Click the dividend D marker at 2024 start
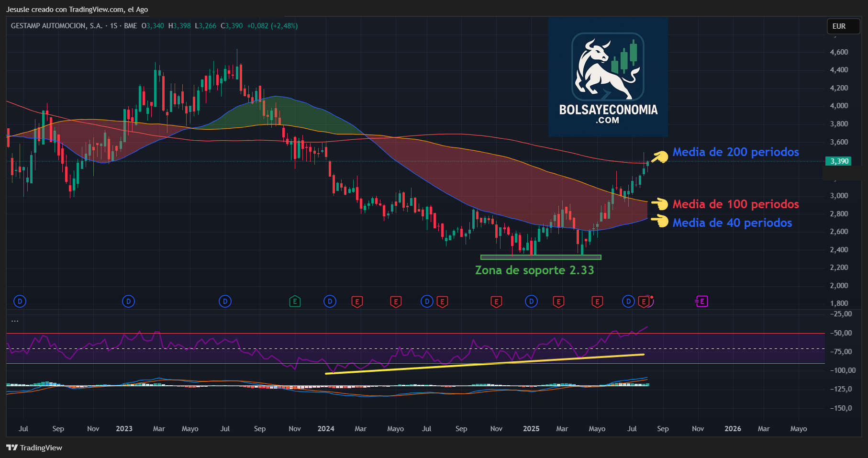This screenshot has height=458, width=868. pos(330,302)
